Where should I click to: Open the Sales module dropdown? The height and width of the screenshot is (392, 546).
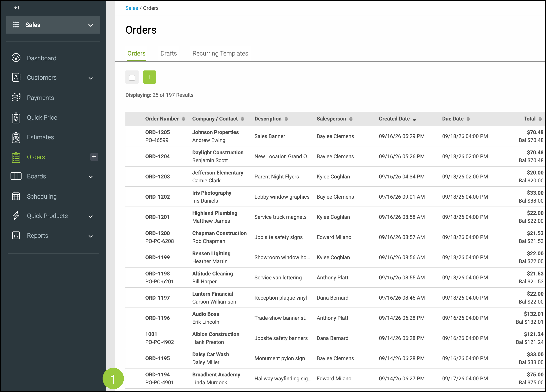pyautogui.click(x=53, y=25)
